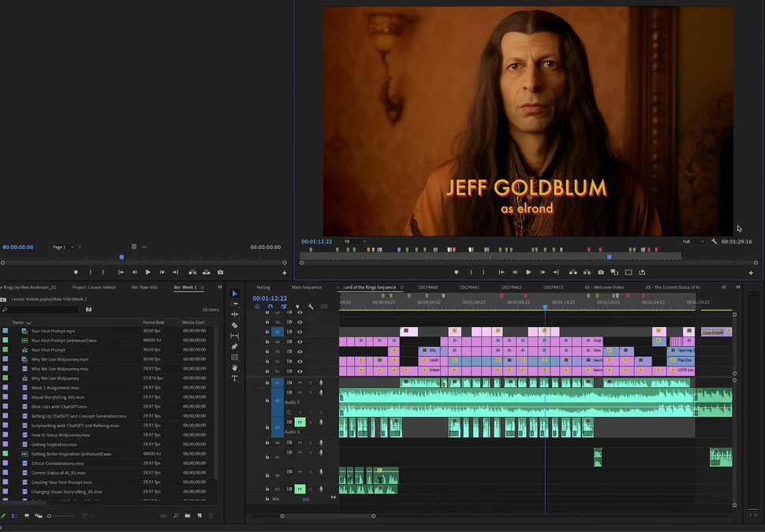Click Overwrite button in Source Monitor
The image size is (765, 532).
tap(207, 272)
